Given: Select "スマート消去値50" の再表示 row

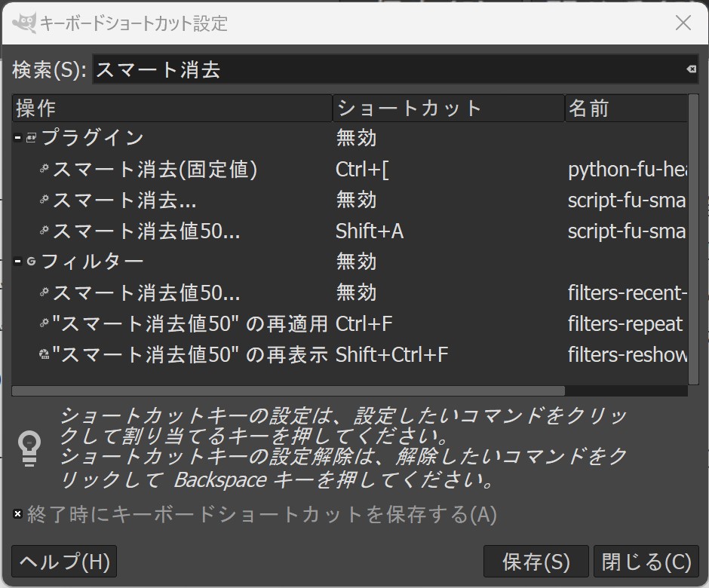Looking at the screenshot, I should click(190, 354).
